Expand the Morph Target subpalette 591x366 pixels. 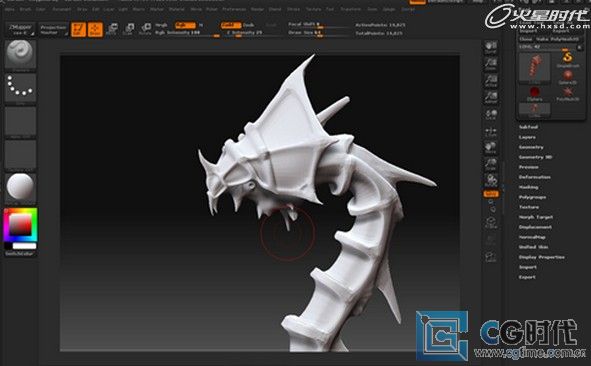(x=536, y=217)
